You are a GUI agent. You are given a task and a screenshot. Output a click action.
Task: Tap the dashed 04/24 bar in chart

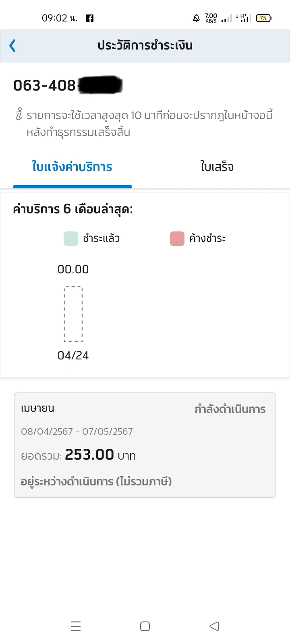pyautogui.click(x=73, y=314)
